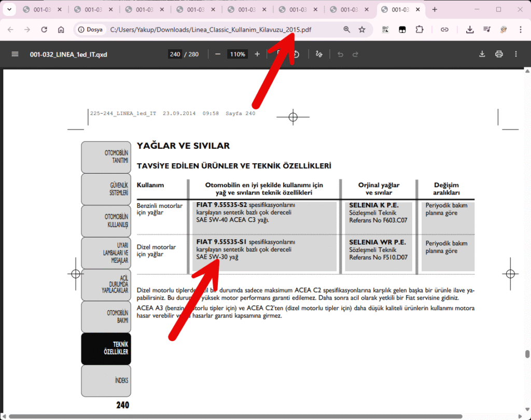Viewport: 531px width, 420px height.
Task: Bookmark this page with star icon
Action: tap(362, 30)
